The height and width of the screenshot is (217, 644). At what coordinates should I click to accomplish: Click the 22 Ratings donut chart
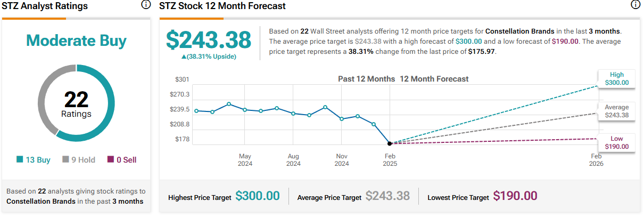coord(76,103)
